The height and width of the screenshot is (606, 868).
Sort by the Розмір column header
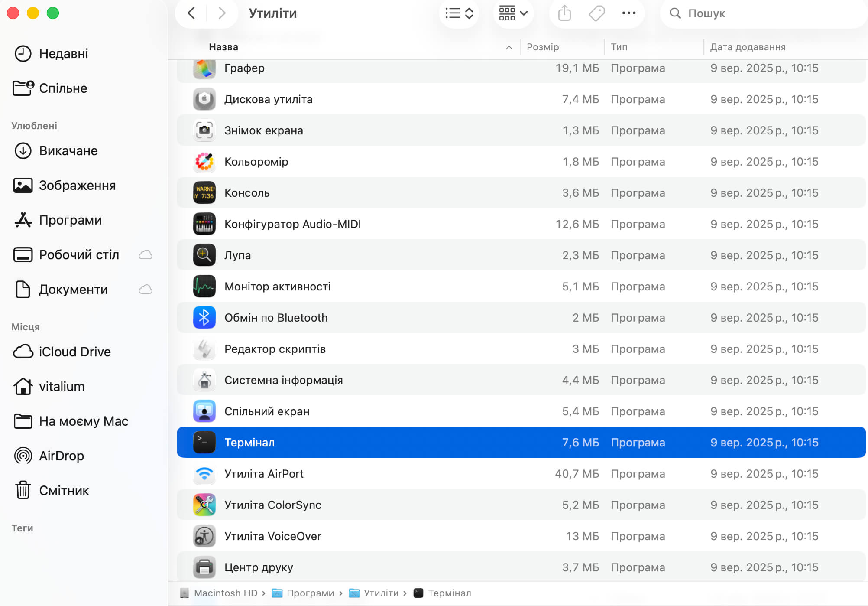543,47
